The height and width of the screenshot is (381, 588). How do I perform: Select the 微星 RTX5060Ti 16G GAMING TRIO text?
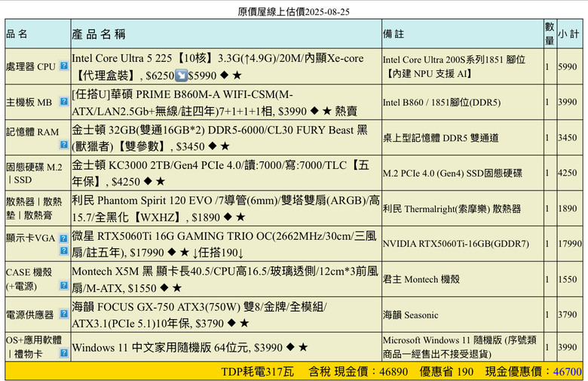coord(224,244)
